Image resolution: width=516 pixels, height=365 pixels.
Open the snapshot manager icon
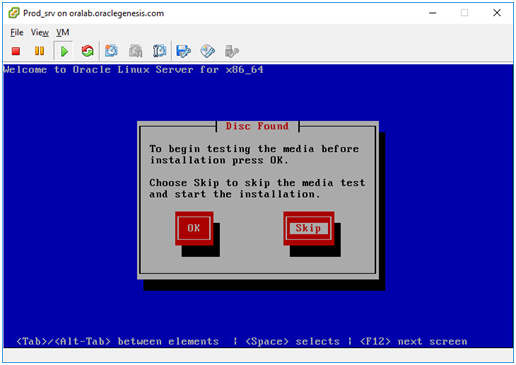point(159,51)
